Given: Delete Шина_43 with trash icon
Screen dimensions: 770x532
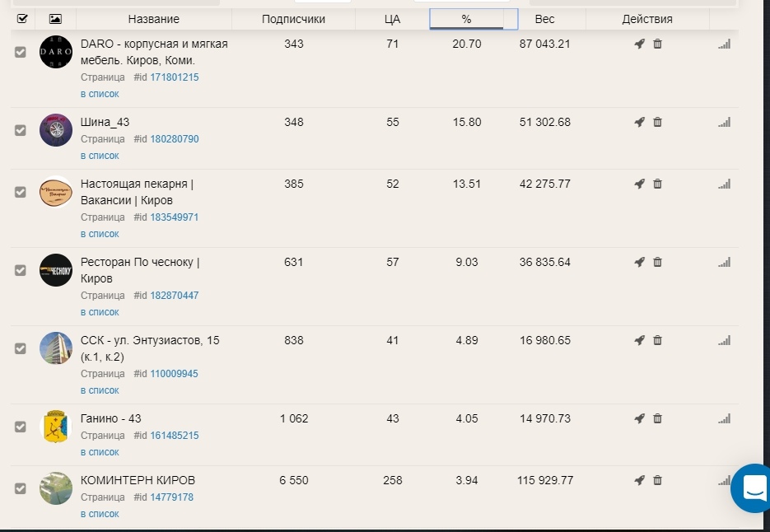Looking at the screenshot, I should pos(657,122).
